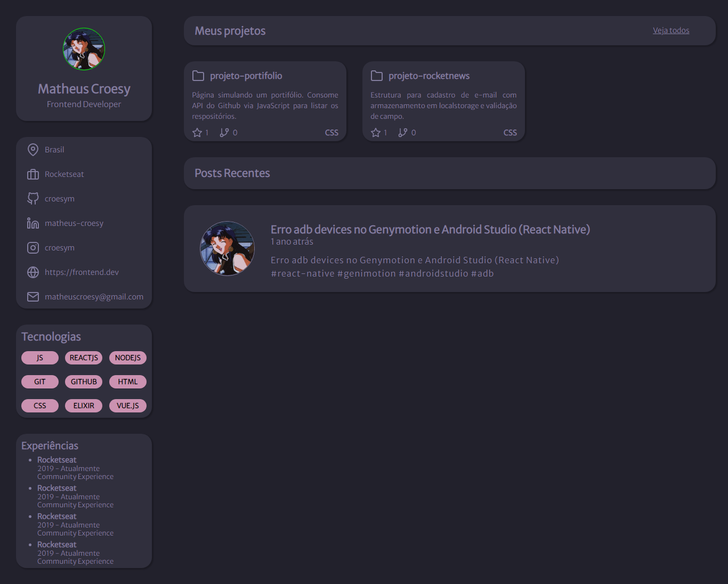Open the GitHub icon next to croesym
The width and height of the screenshot is (728, 584).
[x=33, y=198]
